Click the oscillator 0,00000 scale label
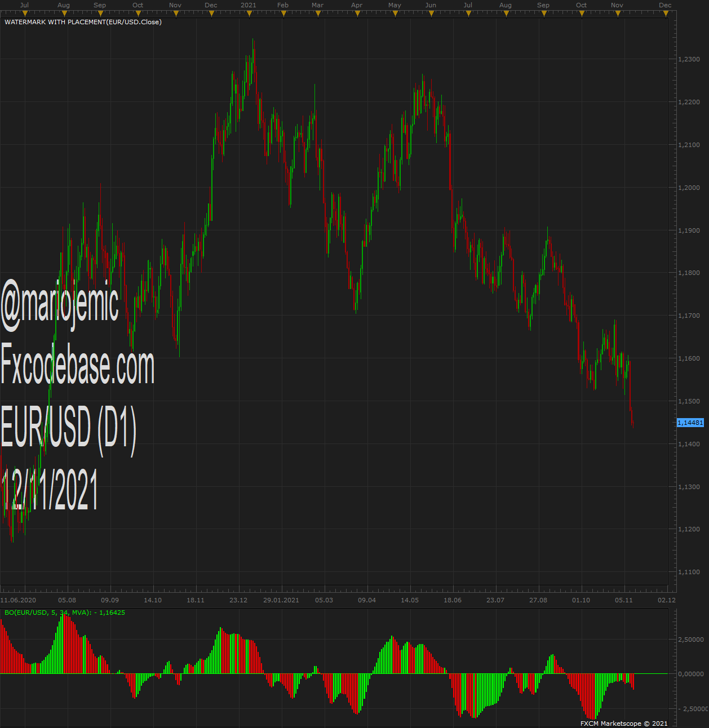 click(x=690, y=674)
